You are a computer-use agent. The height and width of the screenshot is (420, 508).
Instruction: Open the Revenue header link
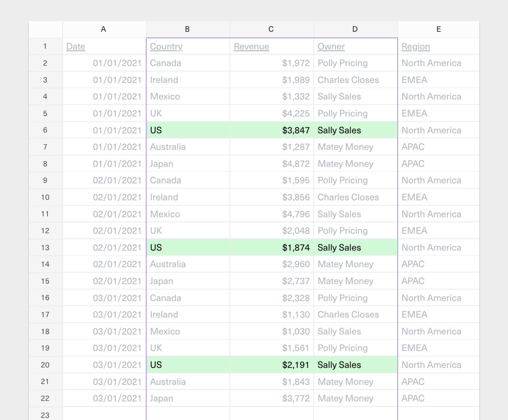click(251, 46)
